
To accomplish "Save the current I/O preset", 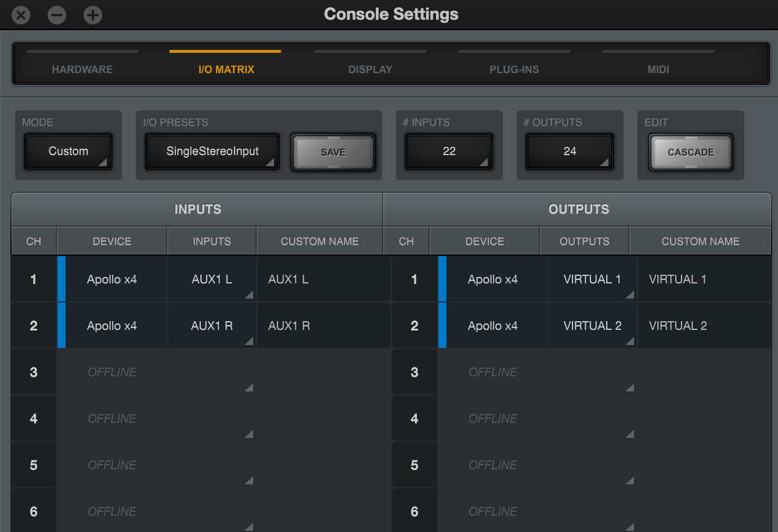I will pyautogui.click(x=333, y=152).
